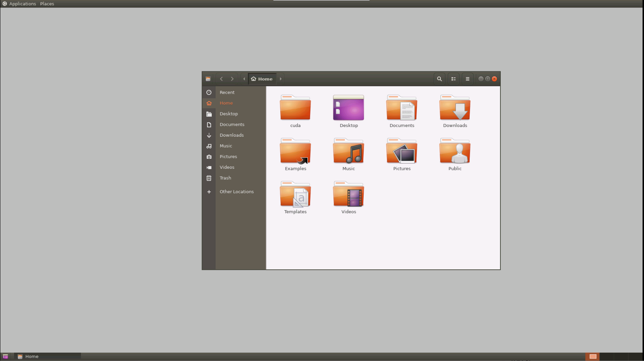
Task: Click the Recent clock icon
Action: pos(209,92)
